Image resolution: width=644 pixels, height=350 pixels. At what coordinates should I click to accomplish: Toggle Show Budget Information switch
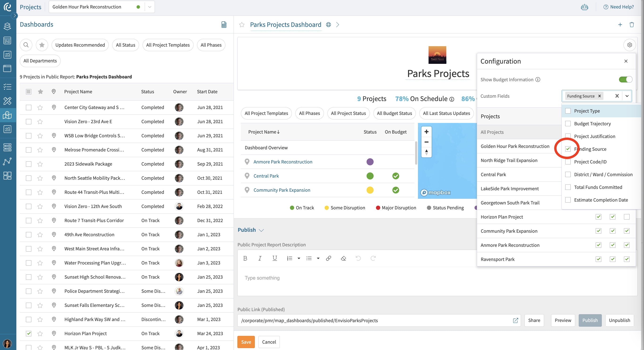(626, 79)
